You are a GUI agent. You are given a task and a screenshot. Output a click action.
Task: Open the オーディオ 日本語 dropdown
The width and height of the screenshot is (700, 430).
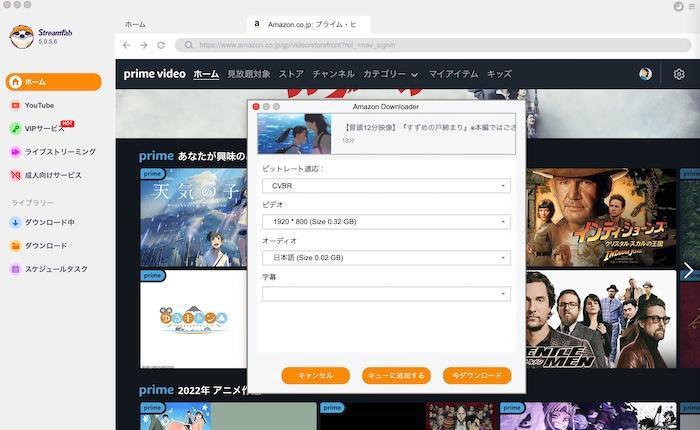(386, 258)
